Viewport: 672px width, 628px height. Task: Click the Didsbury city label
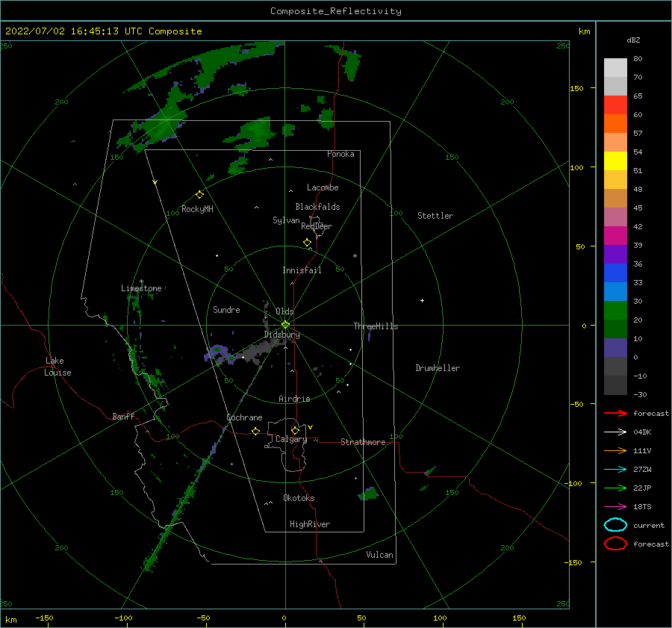(x=282, y=335)
